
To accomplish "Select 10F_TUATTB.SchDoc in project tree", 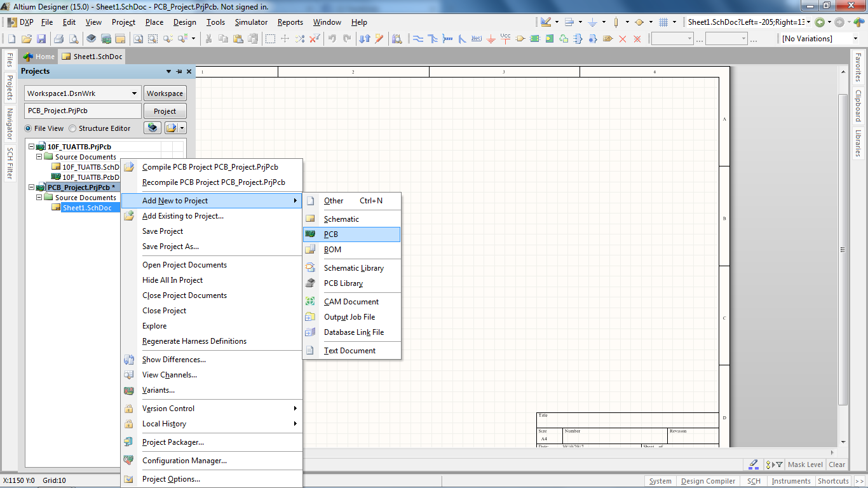I will 90,167.
